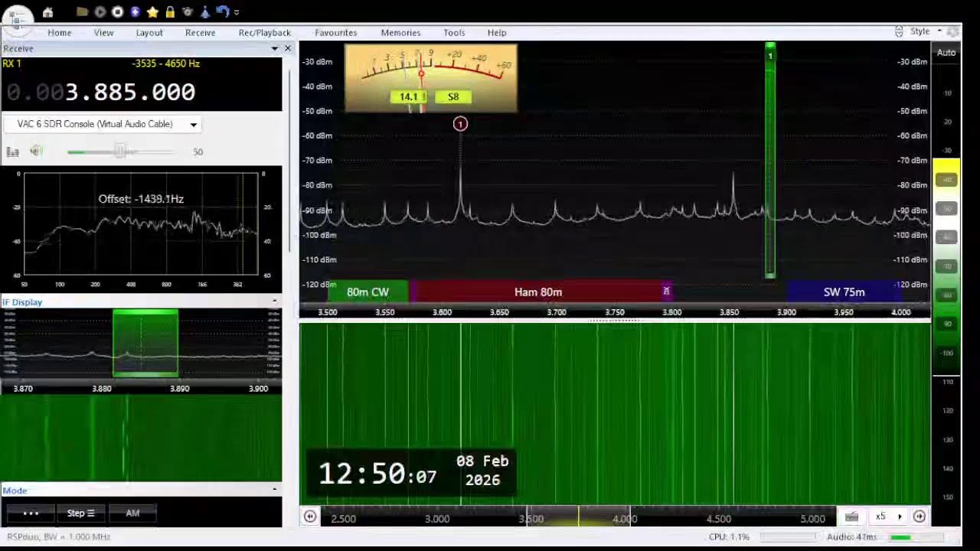Click the blue antenna tower icon
This screenshot has width=980, height=551.
[x=205, y=12]
